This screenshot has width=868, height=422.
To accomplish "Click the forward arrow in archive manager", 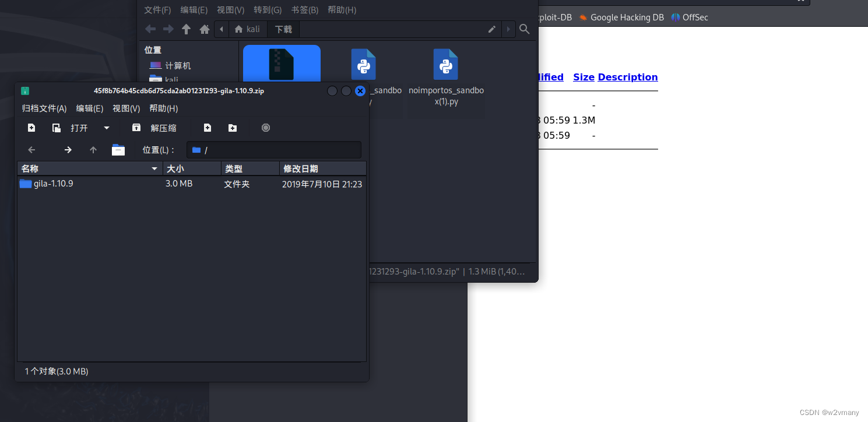I will click(68, 150).
